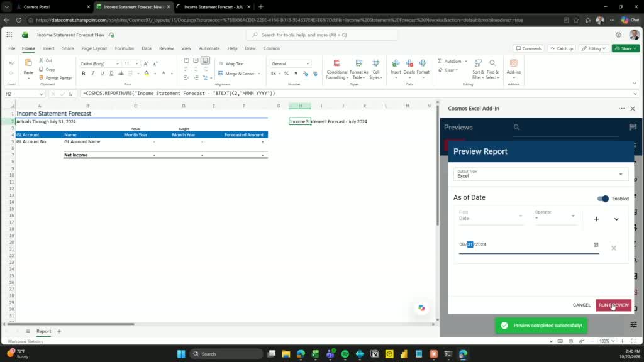Click the CANCEL button in Preview Report
Image resolution: width=644 pixels, height=362 pixels.
click(582, 305)
